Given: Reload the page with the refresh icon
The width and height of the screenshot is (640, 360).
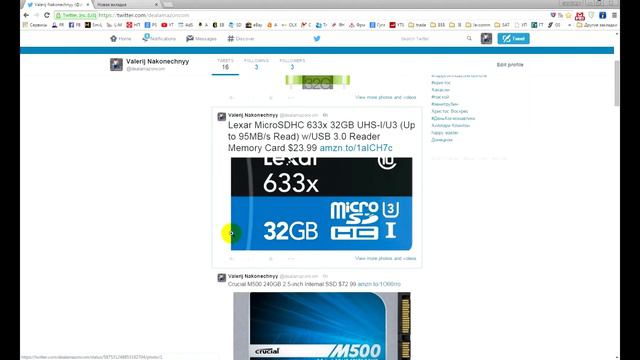Looking at the screenshot, I should tap(47, 15).
